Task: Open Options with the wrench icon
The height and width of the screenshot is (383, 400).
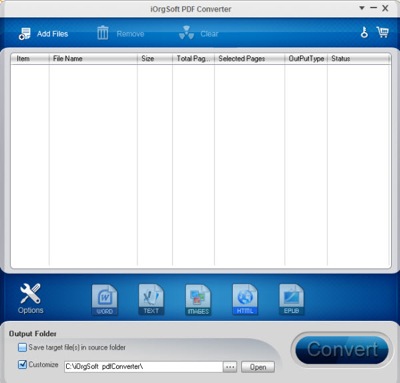Action: pos(30,293)
